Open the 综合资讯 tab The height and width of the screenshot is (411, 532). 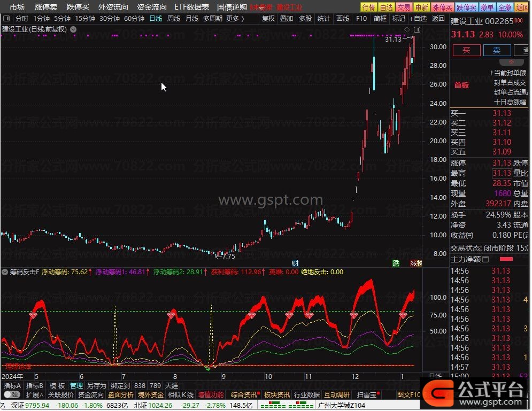point(244,395)
